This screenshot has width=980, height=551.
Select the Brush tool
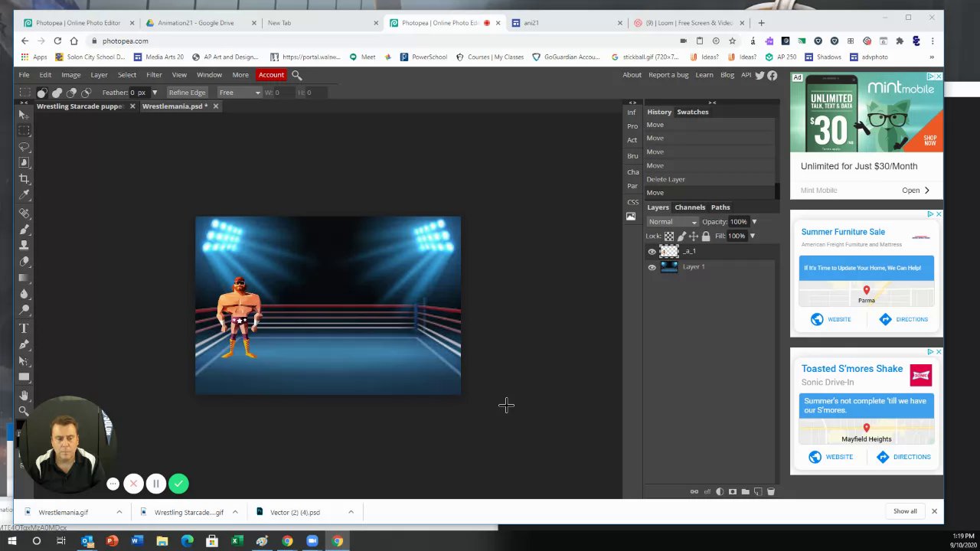click(24, 229)
